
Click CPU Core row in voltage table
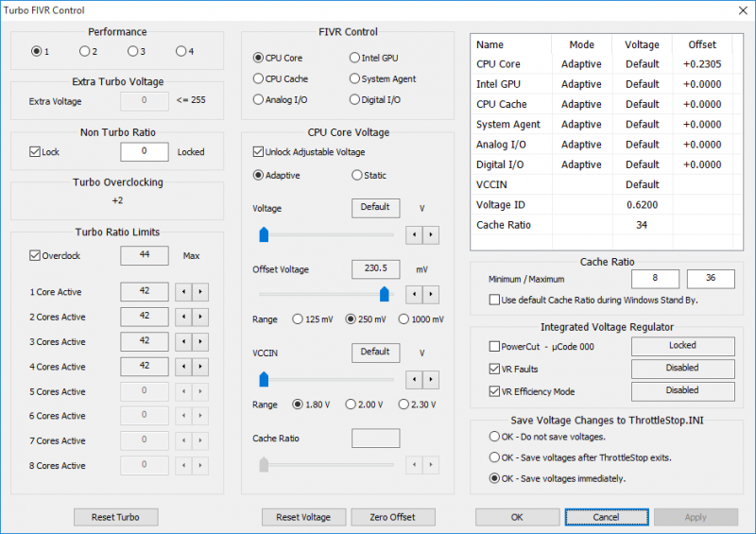pyautogui.click(x=601, y=64)
